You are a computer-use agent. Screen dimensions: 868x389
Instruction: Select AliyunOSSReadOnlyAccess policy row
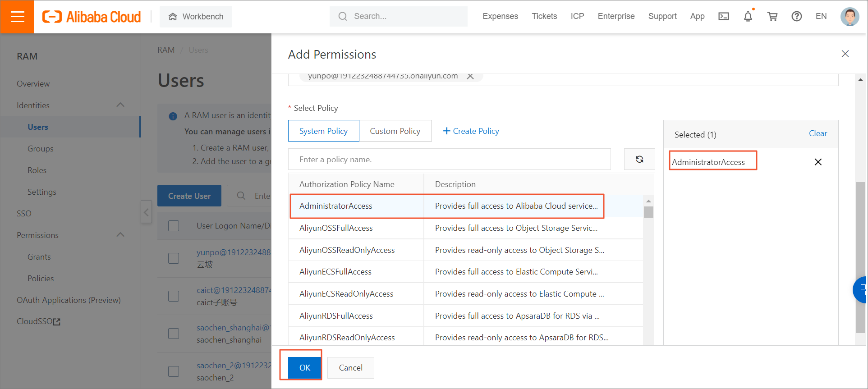click(x=466, y=250)
